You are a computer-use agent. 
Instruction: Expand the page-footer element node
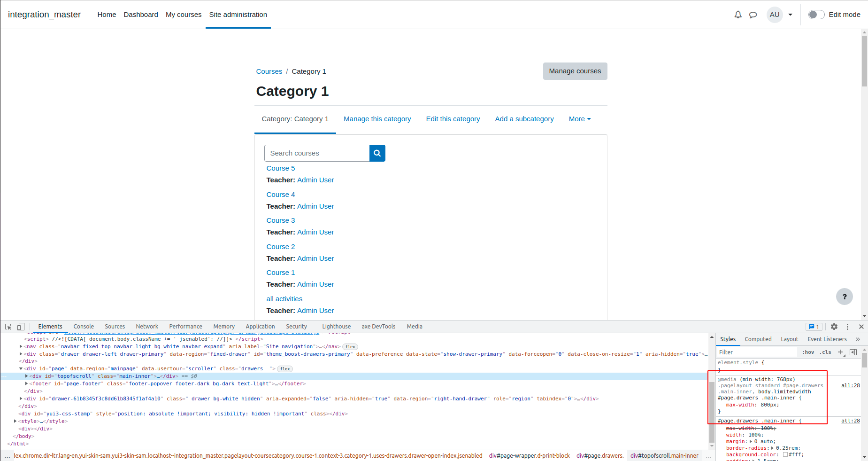[x=26, y=384]
